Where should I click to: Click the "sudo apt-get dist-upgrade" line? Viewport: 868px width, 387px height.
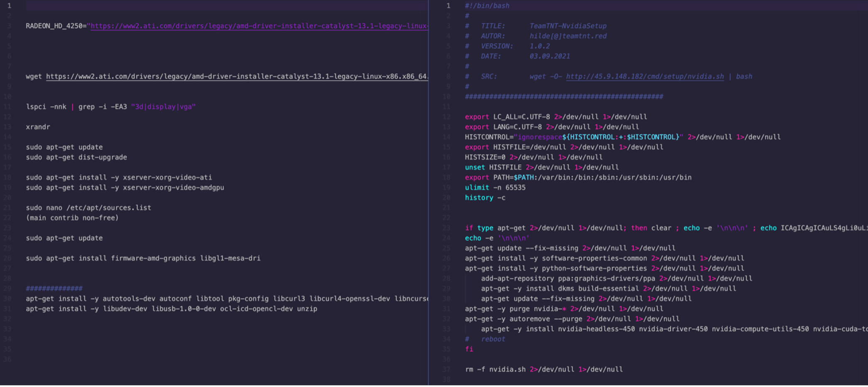[76, 158]
